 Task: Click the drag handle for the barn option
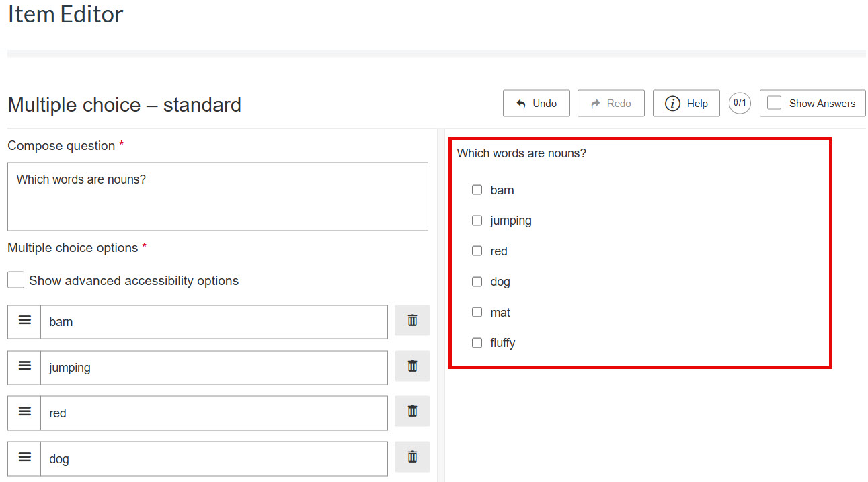(24, 321)
